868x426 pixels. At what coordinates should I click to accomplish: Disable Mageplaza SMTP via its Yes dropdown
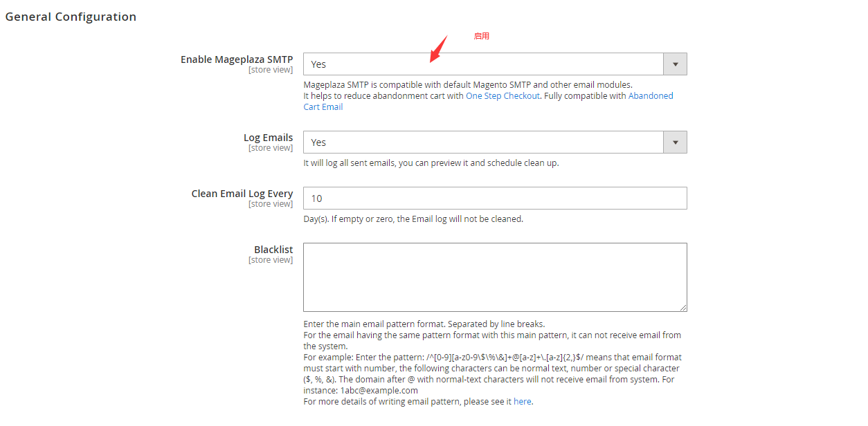click(x=485, y=64)
